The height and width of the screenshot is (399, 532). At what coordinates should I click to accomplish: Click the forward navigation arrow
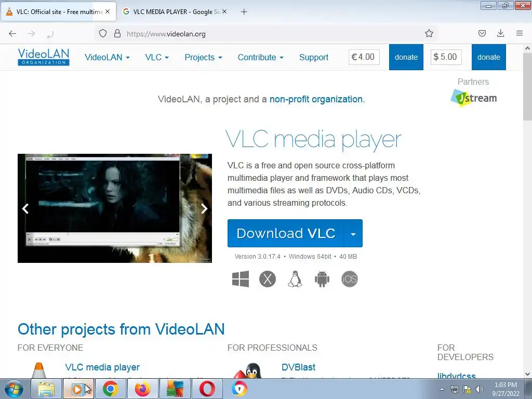pos(31,34)
